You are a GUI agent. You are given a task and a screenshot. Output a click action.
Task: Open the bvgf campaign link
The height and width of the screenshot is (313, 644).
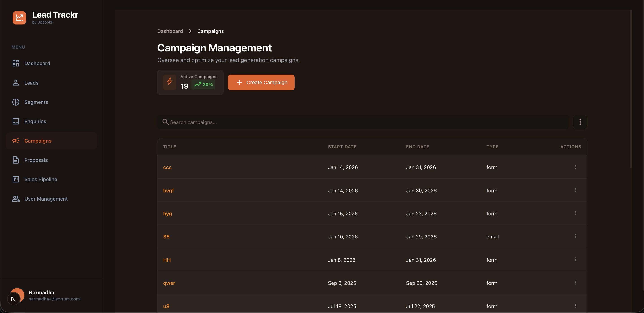click(169, 190)
